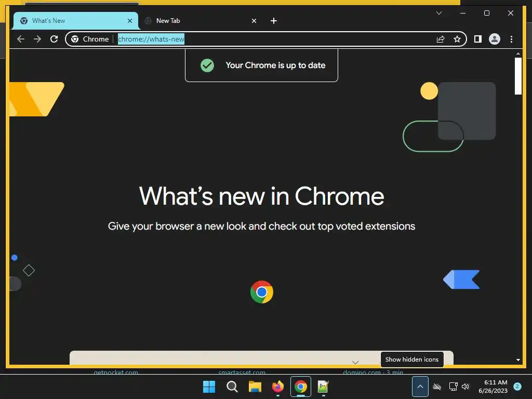
Task: Open the side panel
Action: (x=478, y=39)
